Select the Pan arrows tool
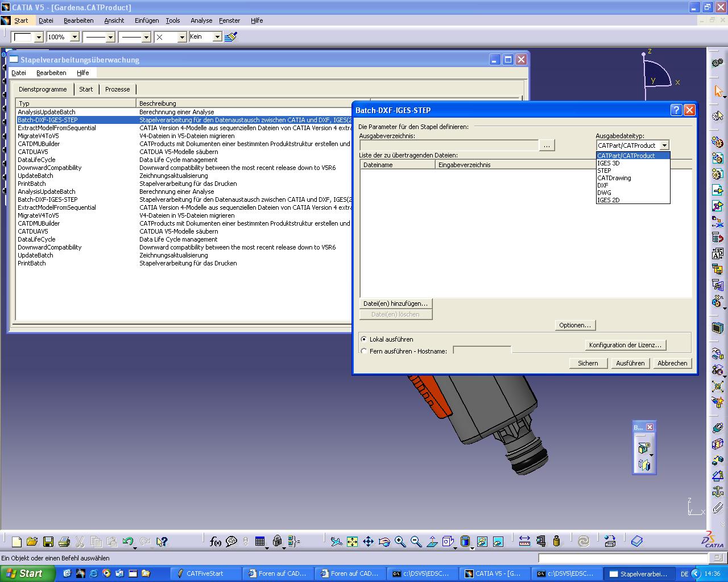Viewport: 728px width, 582px height. click(368, 542)
